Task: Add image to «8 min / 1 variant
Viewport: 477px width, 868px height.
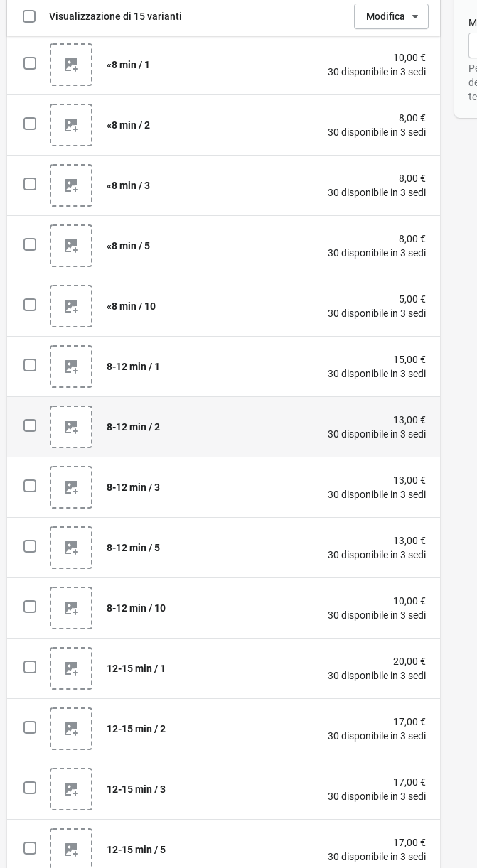Action: [x=71, y=65]
